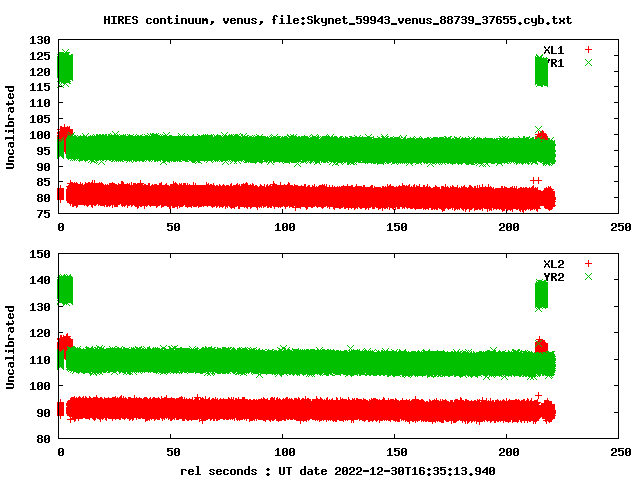
Task: Click the 85 tick label on top plot
Action: (43, 182)
